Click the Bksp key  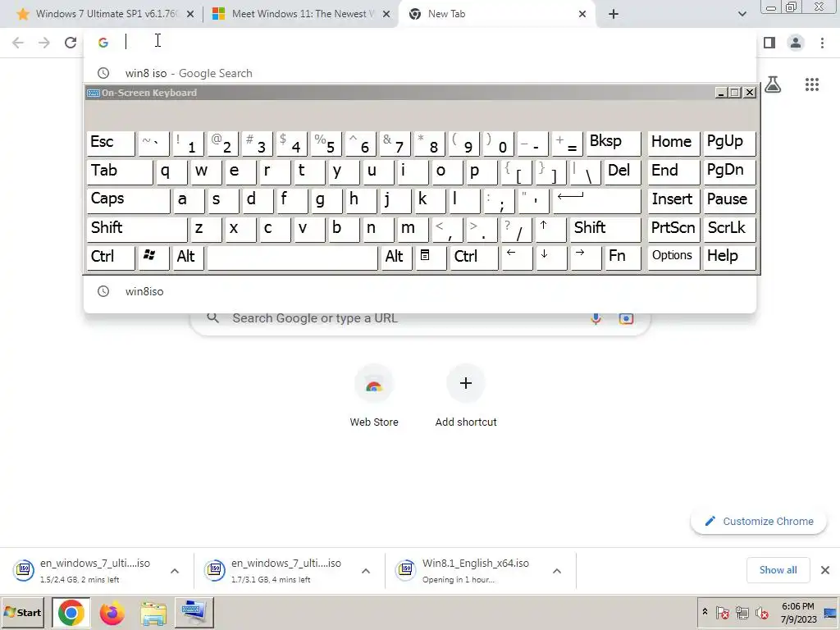click(x=613, y=143)
